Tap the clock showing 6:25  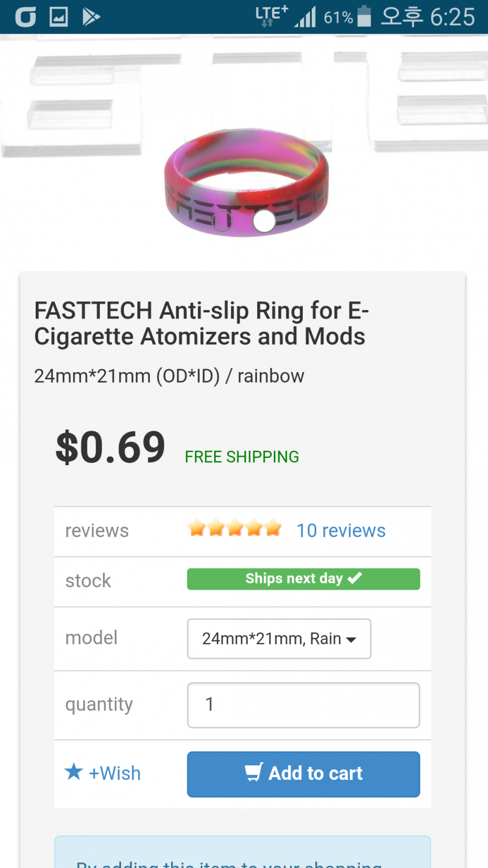452,17
